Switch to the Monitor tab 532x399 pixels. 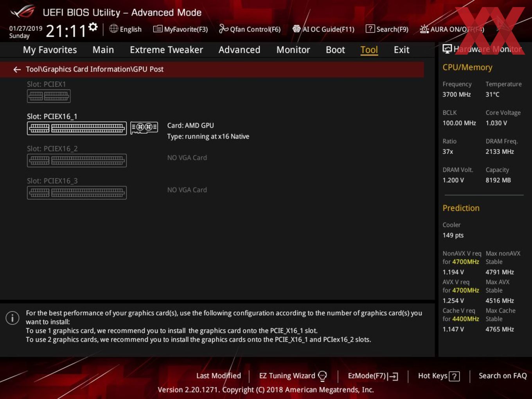click(x=293, y=50)
